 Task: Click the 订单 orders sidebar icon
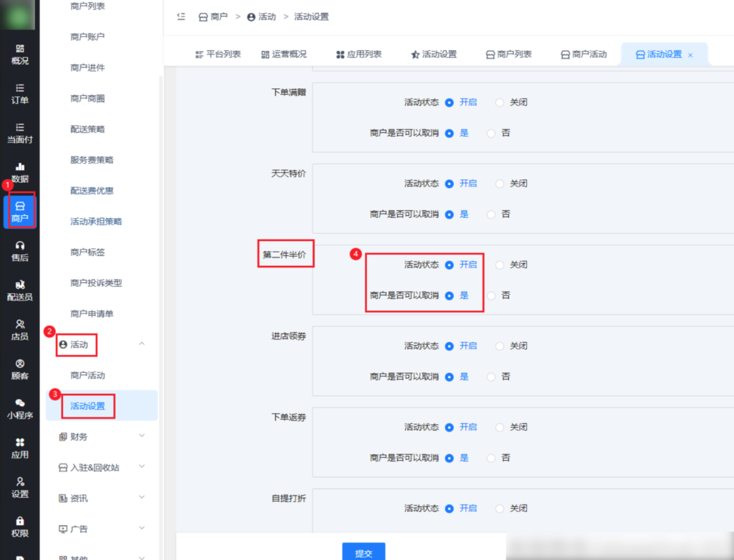click(20, 93)
